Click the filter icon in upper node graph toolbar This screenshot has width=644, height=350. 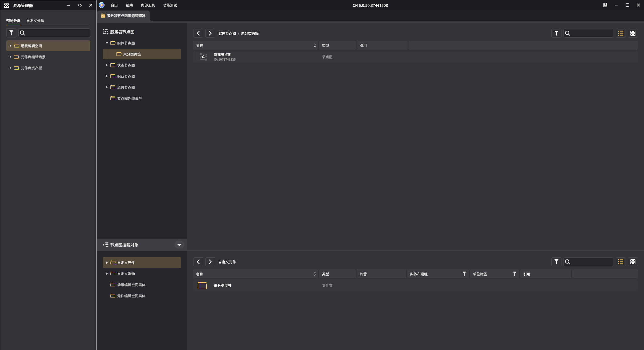pos(556,33)
